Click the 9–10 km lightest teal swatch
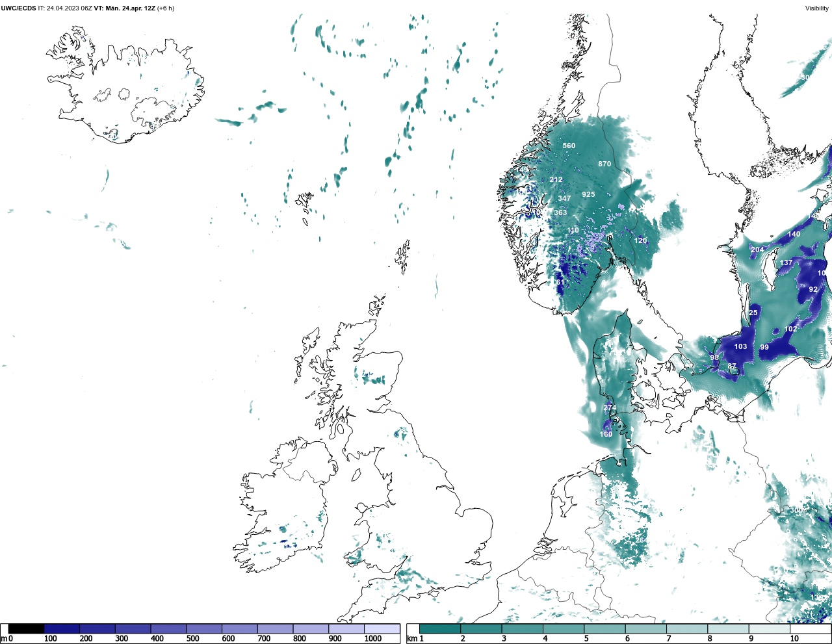 [x=770, y=629]
